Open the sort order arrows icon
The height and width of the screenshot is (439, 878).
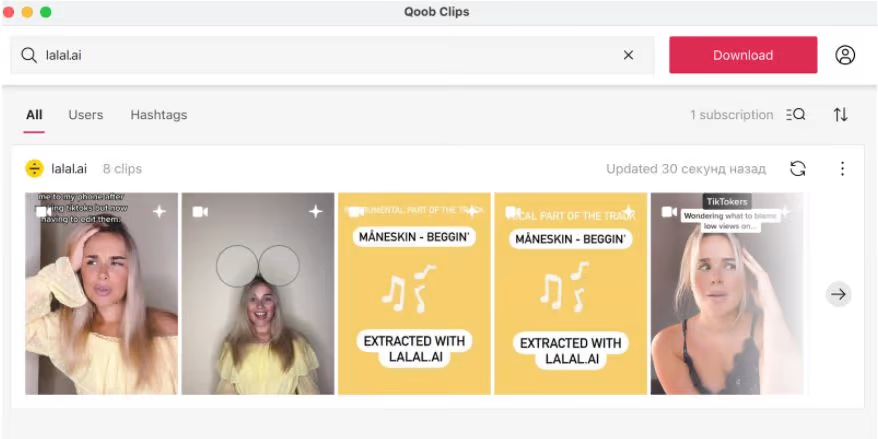840,115
